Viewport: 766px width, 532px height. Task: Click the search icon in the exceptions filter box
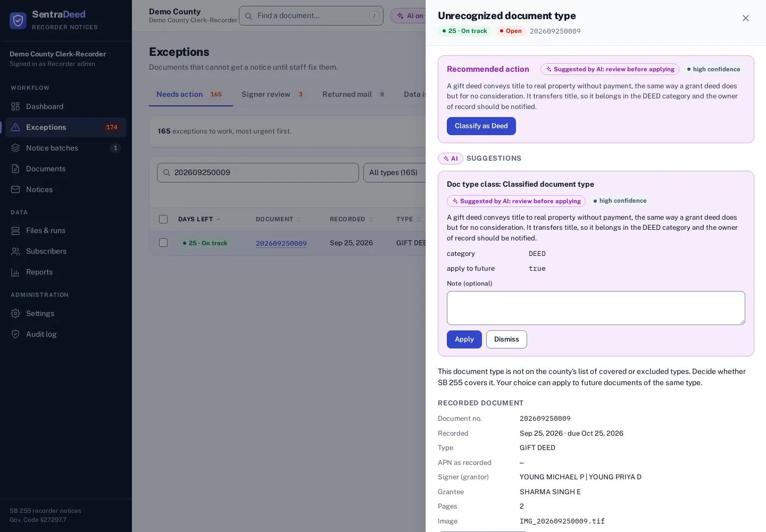click(x=166, y=172)
